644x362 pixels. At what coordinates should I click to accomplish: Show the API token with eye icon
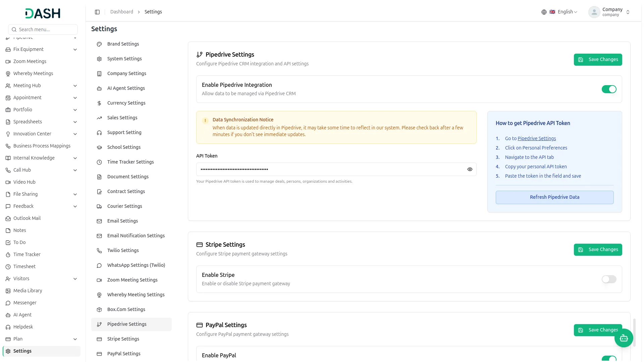pyautogui.click(x=470, y=170)
